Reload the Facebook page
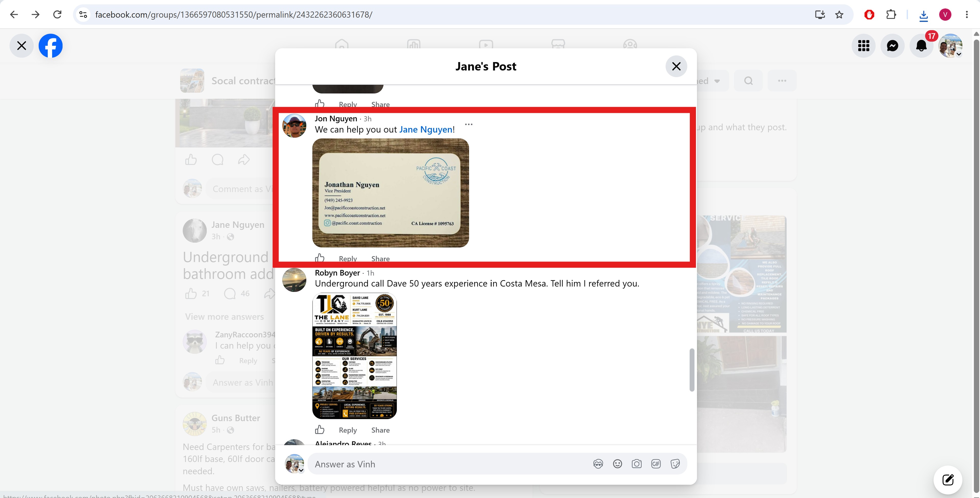The width and height of the screenshot is (980, 498). [57, 15]
